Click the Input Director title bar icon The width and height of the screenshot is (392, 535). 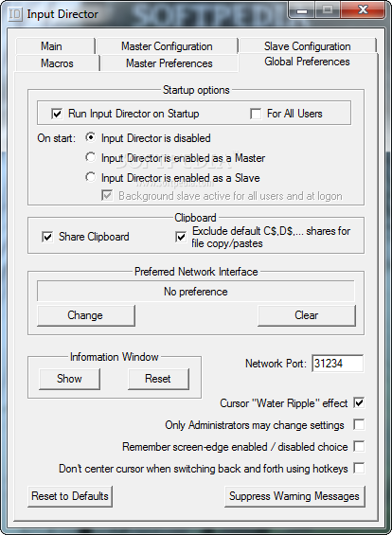point(14,14)
